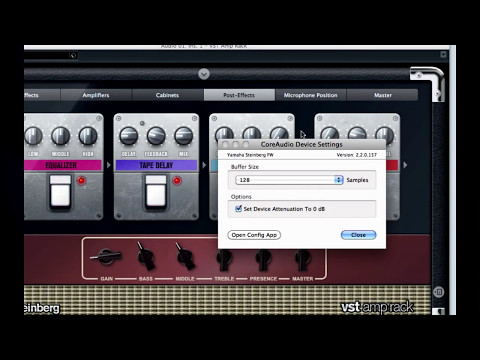The height and width of the screenshot is (360, 480).
Task: Click the arrow after the Tape Delay pedal
Action: tap(204, 165)
